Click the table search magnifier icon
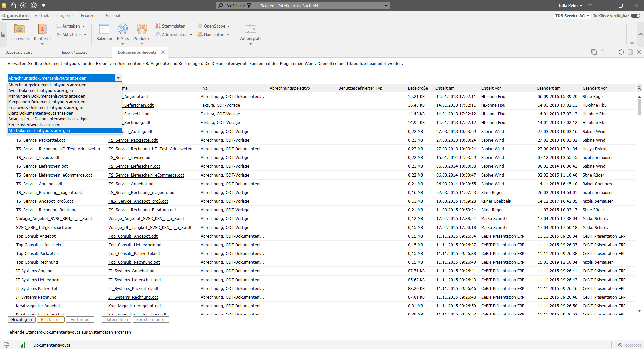644x349 pixels. (639, 88)
